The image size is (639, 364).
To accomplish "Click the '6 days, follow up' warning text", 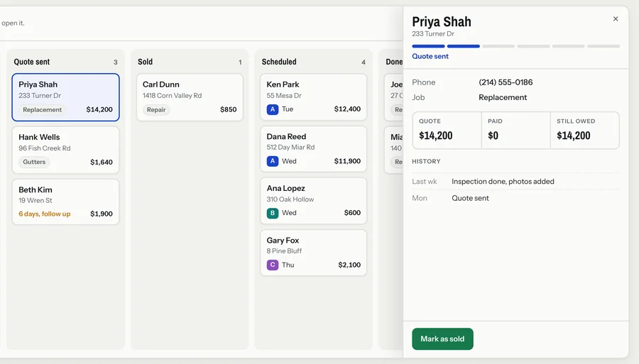I will (x=45, y=214).
